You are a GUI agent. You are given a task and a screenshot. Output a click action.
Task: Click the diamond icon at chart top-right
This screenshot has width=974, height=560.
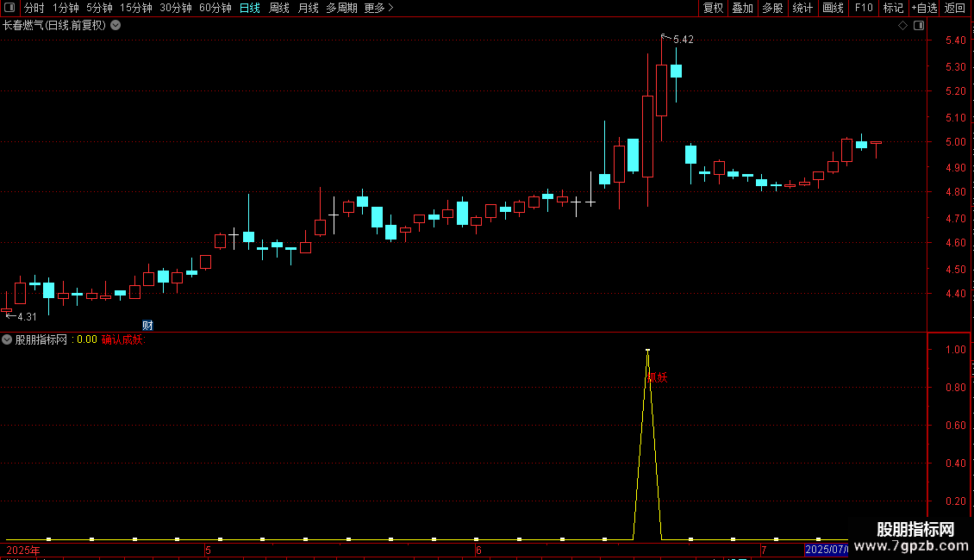point(903,26)
